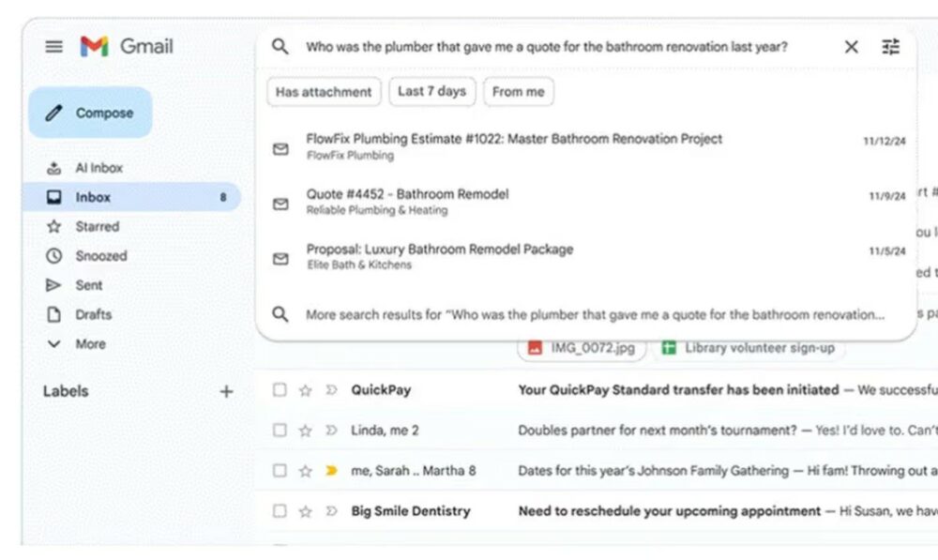Tick the checkbox for Linda's email

[280, 431]
